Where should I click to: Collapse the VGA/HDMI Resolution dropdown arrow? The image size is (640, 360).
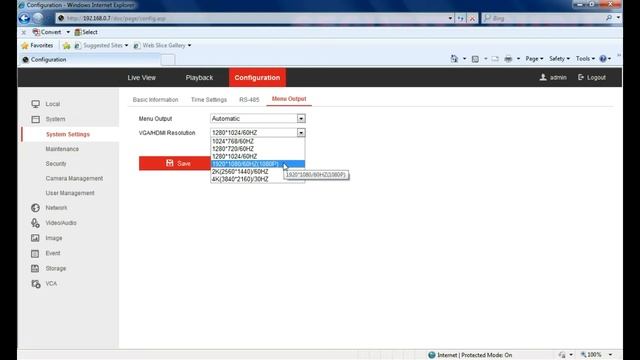(301, 133)
